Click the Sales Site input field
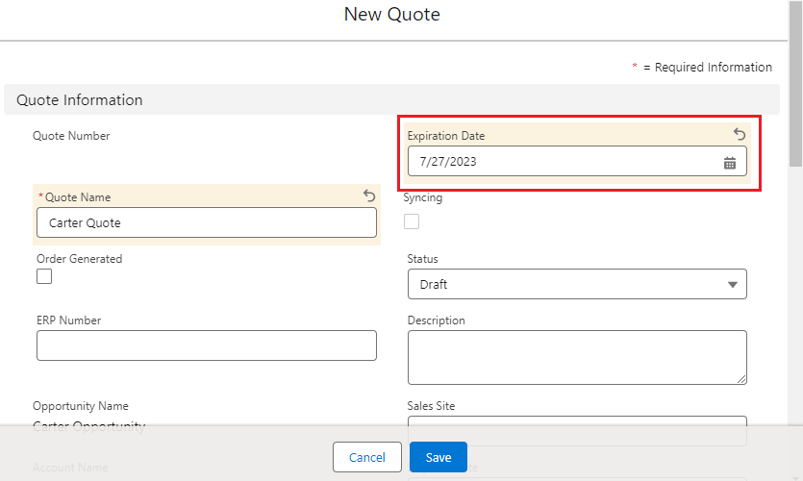The height and width of the screenshot is (481, 803). 577,430
